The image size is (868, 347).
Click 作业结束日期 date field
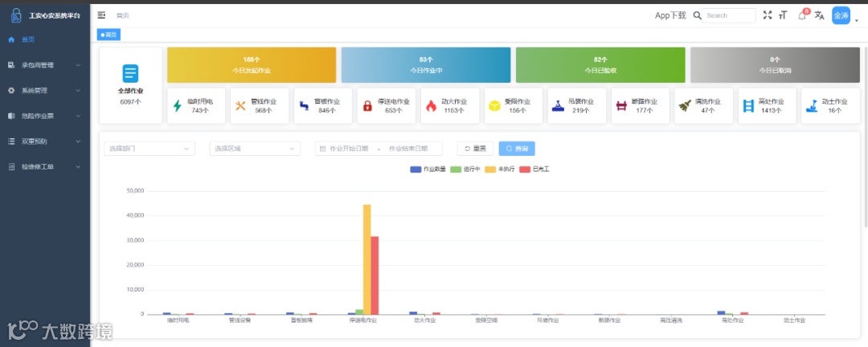408,149
